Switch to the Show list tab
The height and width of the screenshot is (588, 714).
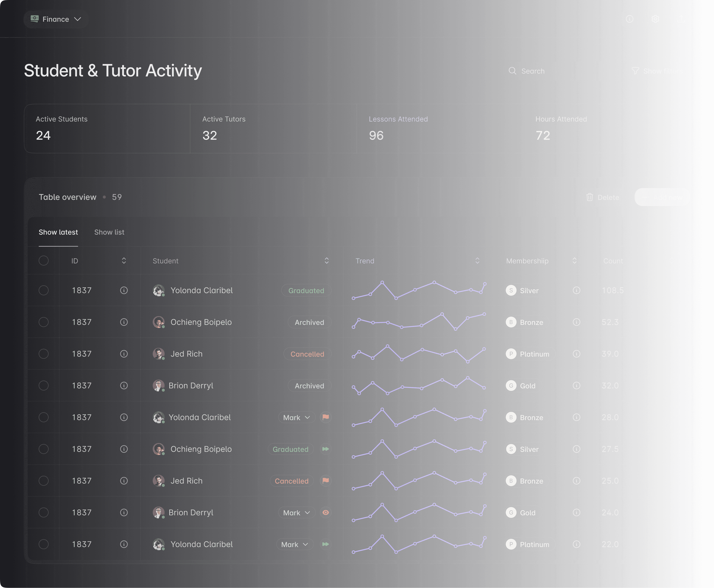click(x=109, y=232)
